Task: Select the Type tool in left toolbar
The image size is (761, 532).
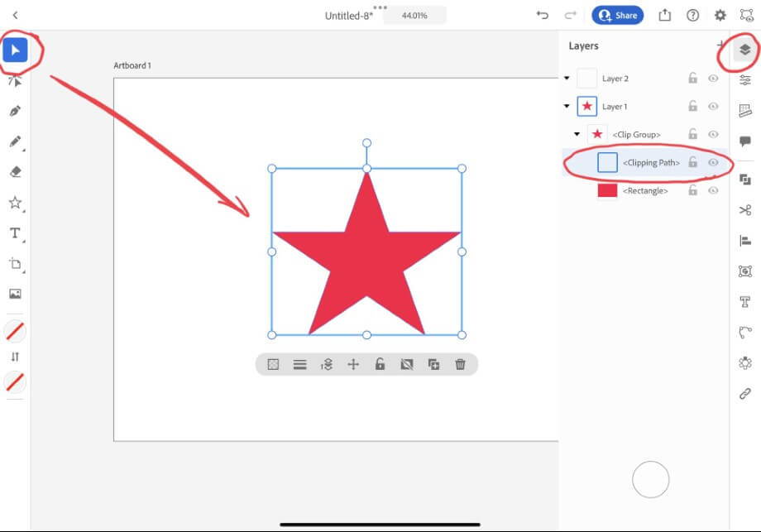Action: [15, 233]
